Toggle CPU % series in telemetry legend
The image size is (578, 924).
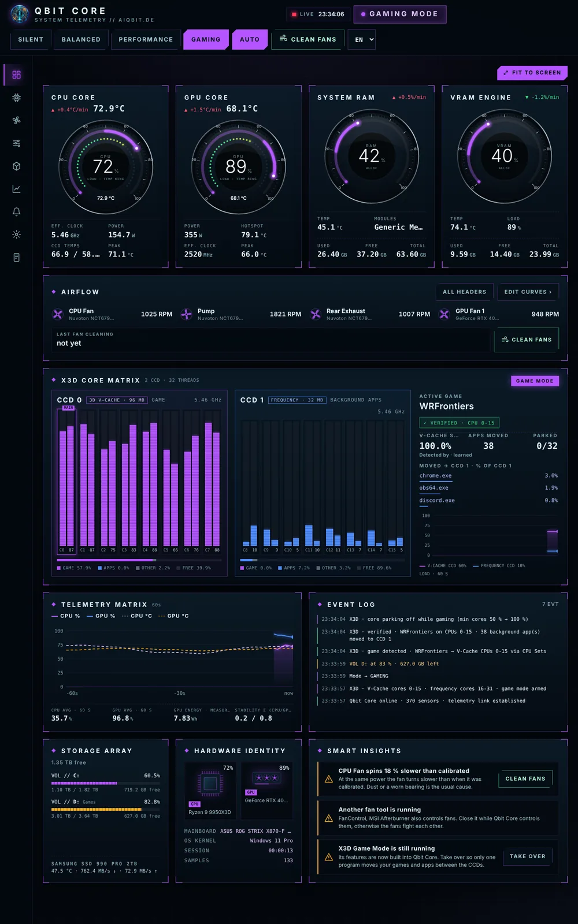click(66, 616)
